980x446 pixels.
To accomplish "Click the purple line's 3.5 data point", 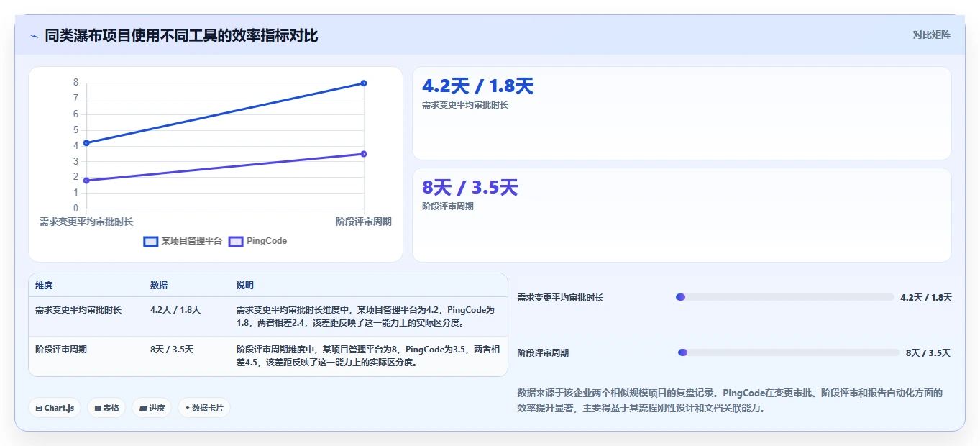I will tap(364, 154).
